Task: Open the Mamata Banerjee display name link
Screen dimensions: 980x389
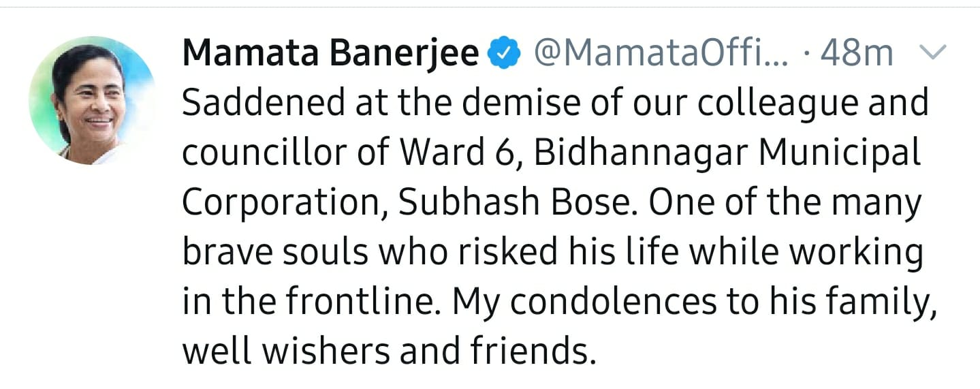Action: click(x=331, y=55)
